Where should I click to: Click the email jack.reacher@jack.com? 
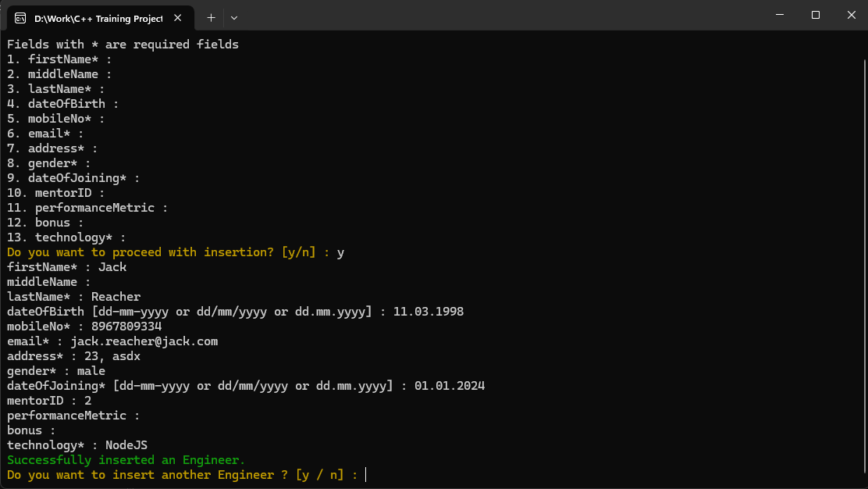pos(144,341)
